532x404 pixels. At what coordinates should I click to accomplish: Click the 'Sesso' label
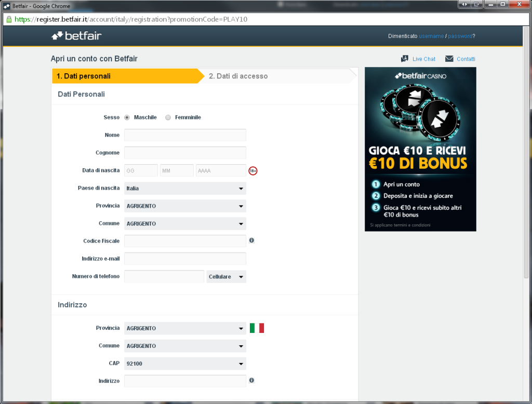coord(111,117)
